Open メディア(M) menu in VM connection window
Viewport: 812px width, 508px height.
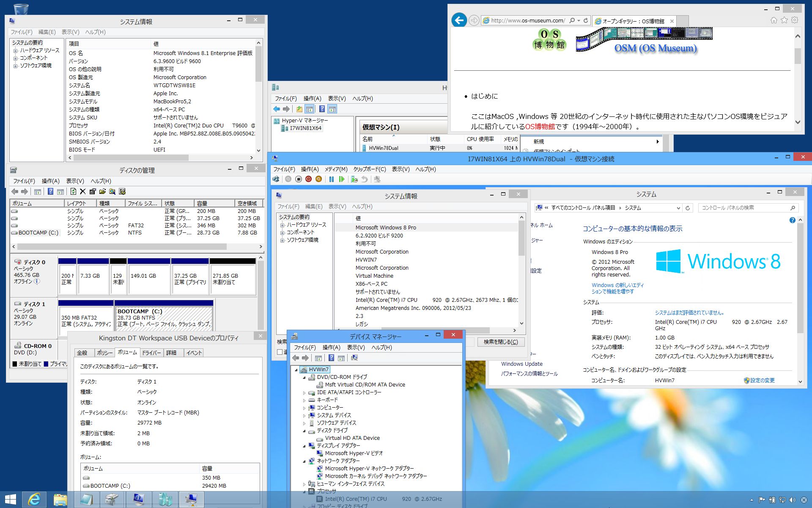(336, 169)
